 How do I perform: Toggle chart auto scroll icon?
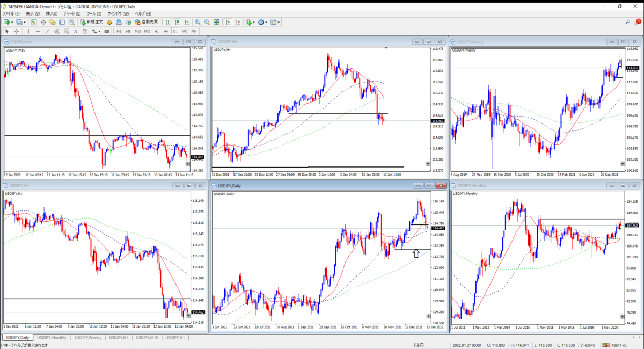(x=228, y=22)
